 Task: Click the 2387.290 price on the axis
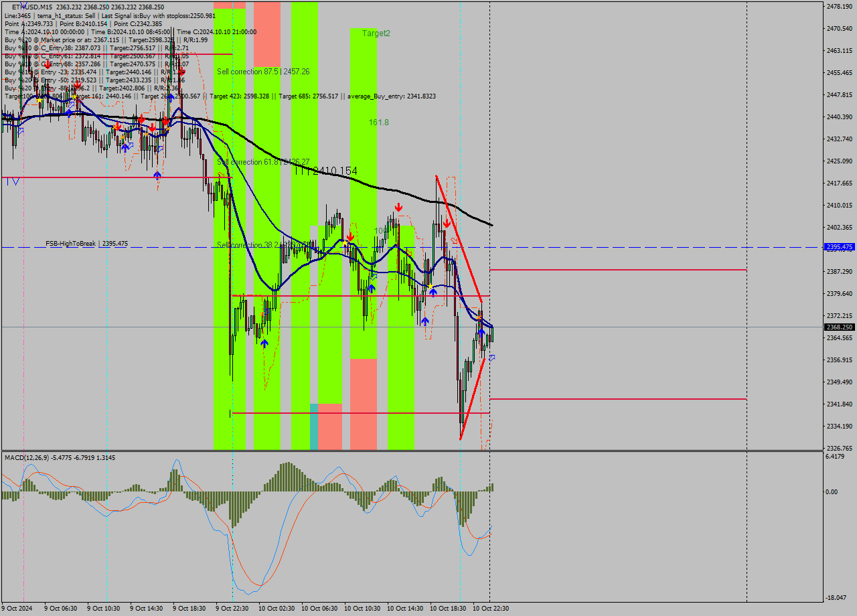(x=839, y=271)
